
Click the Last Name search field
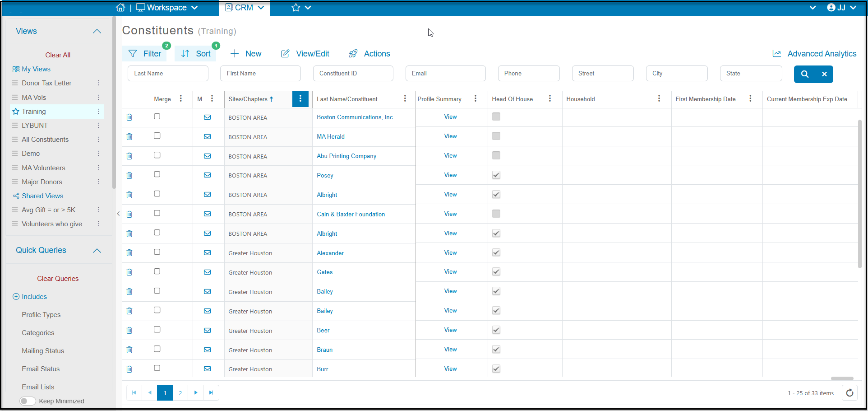168,74
